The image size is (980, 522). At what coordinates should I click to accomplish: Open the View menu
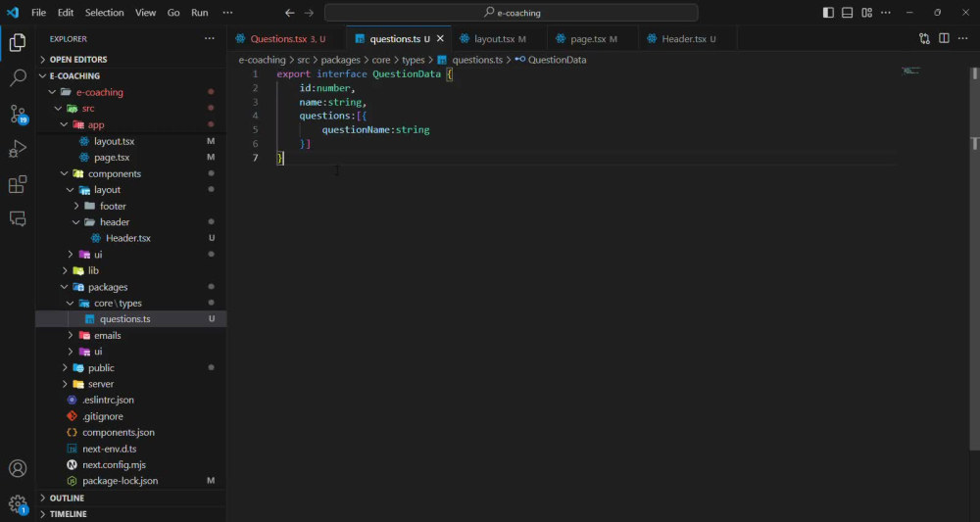coord(146,13)
